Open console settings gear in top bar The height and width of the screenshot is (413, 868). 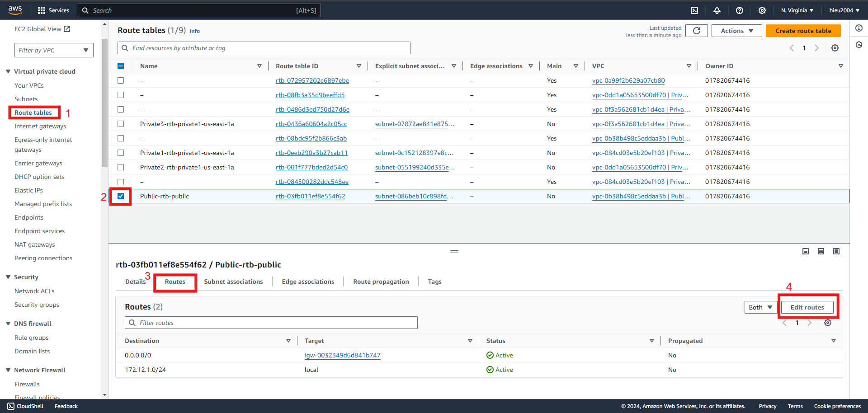(762, 10)
